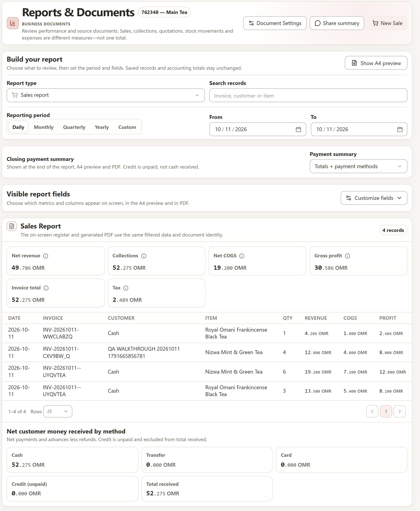Click the To date field

click(x=359, y=129)
